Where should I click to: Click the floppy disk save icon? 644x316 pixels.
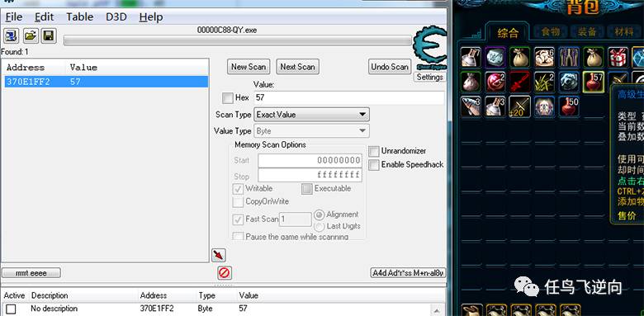(x=49, y=35)
